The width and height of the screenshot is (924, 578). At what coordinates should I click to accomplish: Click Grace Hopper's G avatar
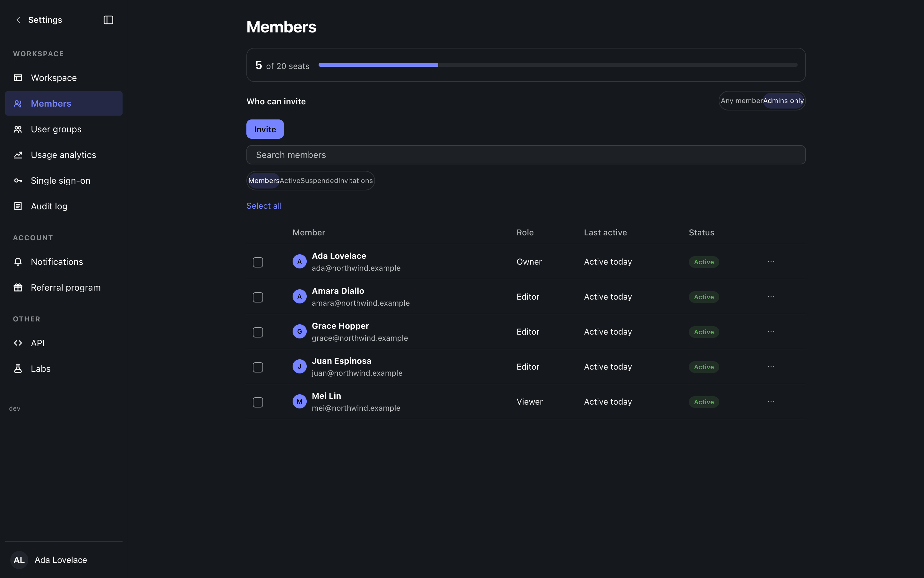[x=299, y=331]
